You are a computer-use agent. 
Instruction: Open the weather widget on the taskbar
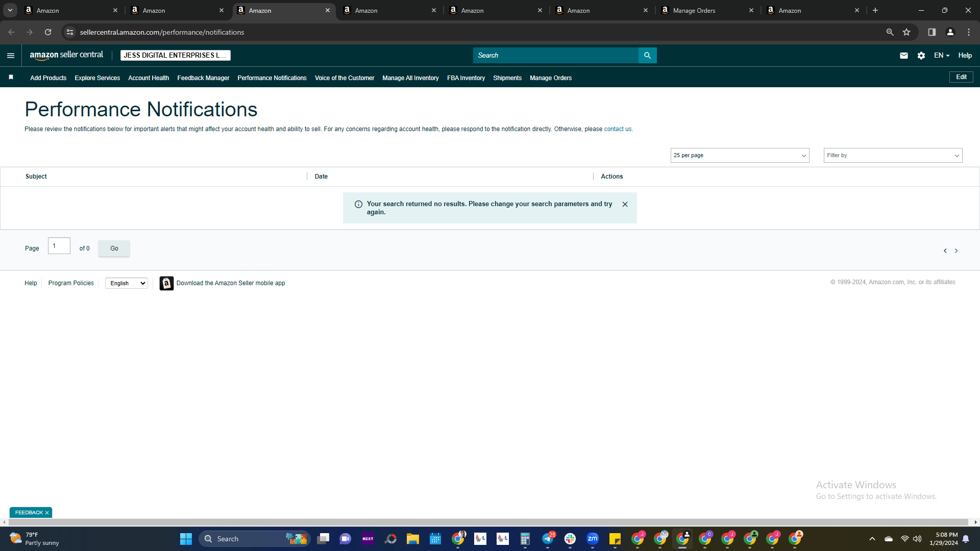pos(35,539)
